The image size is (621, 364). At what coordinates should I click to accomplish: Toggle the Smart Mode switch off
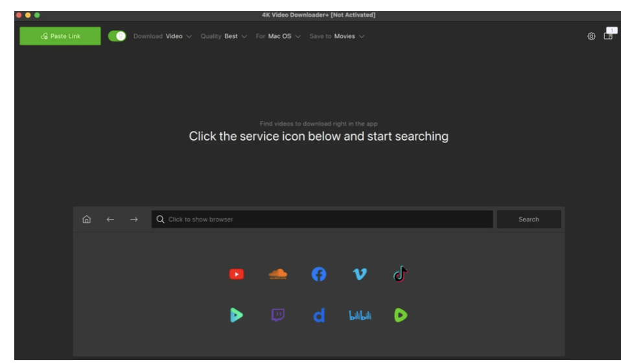click(117, 36)
